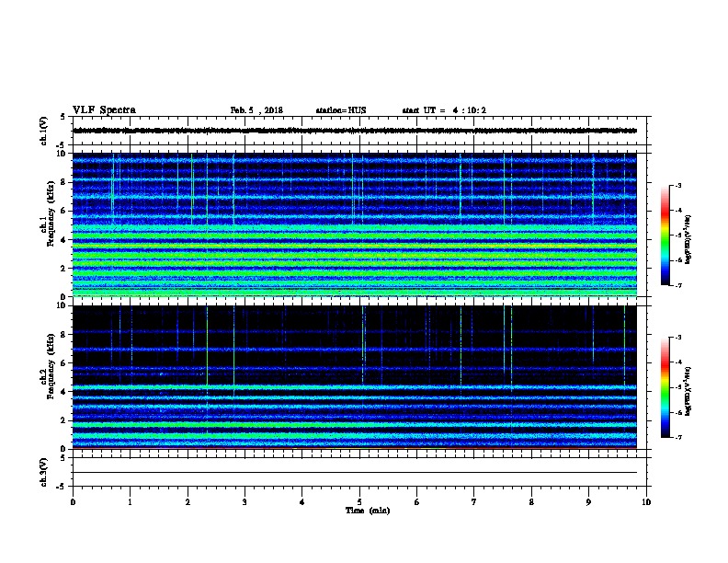Click time-axis tick label "9" at bottom
Viewport: 728px width, 563px height.
pyautogui.click(x=588, y=501)
